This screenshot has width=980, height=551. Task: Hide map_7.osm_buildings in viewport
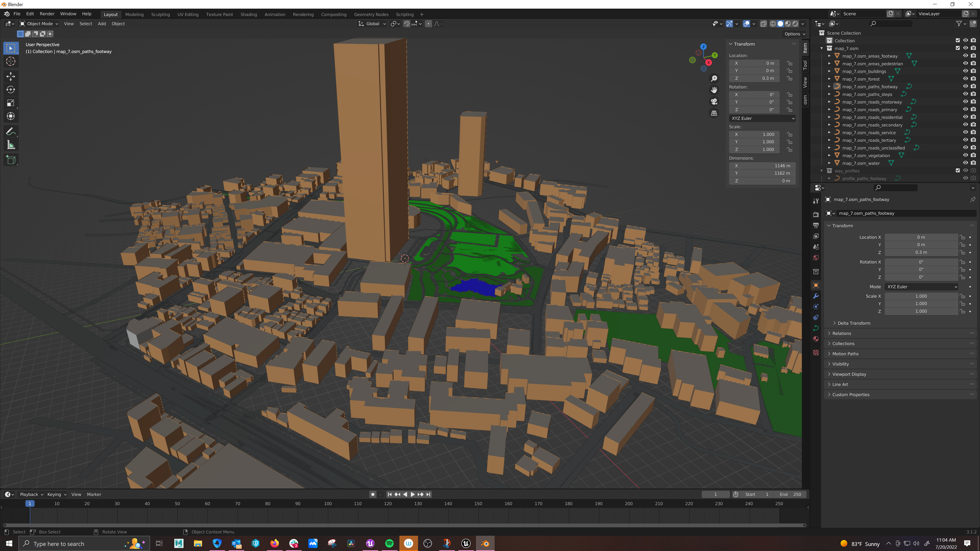click(x=965, y=71)
